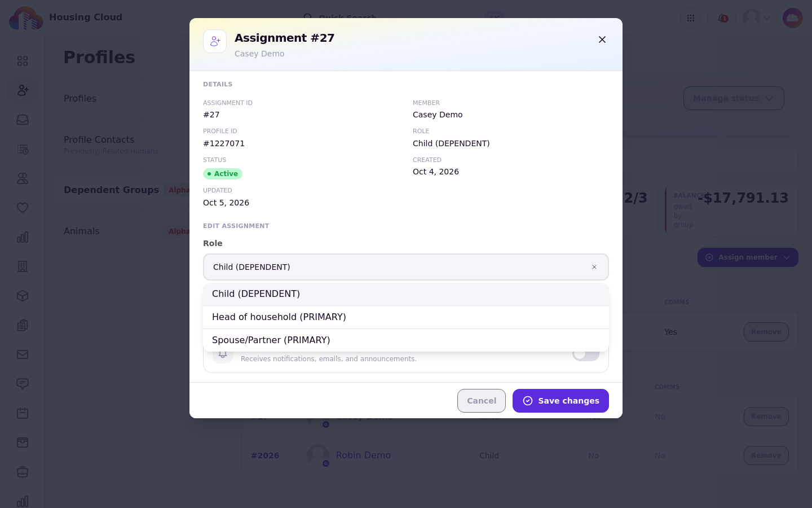Open the calendar icon in sidebar
Image resolution: width=812 pixels, height=508 pixels.
23,413
